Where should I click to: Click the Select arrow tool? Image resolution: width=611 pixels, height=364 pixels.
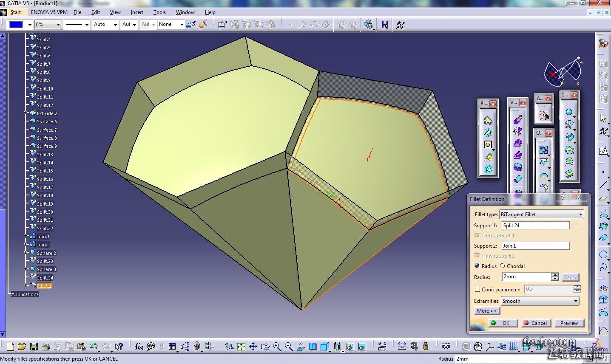(x=603, y=118)
